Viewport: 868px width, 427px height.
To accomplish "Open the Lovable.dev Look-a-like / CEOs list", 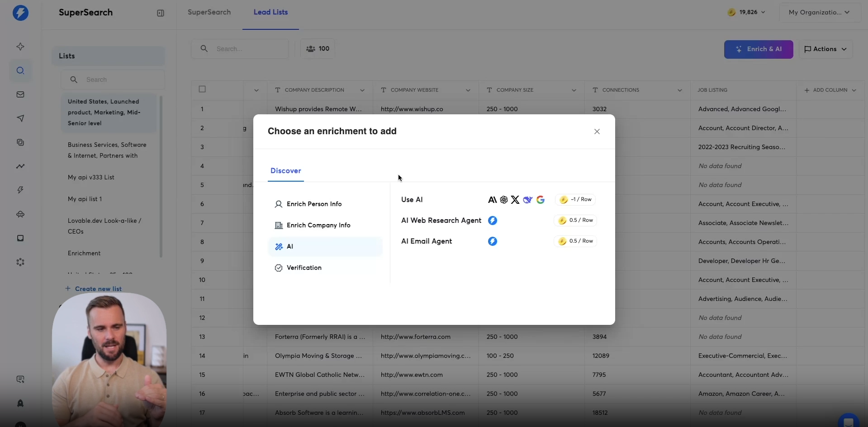I will pyautogui.click(x=109, y=226).
